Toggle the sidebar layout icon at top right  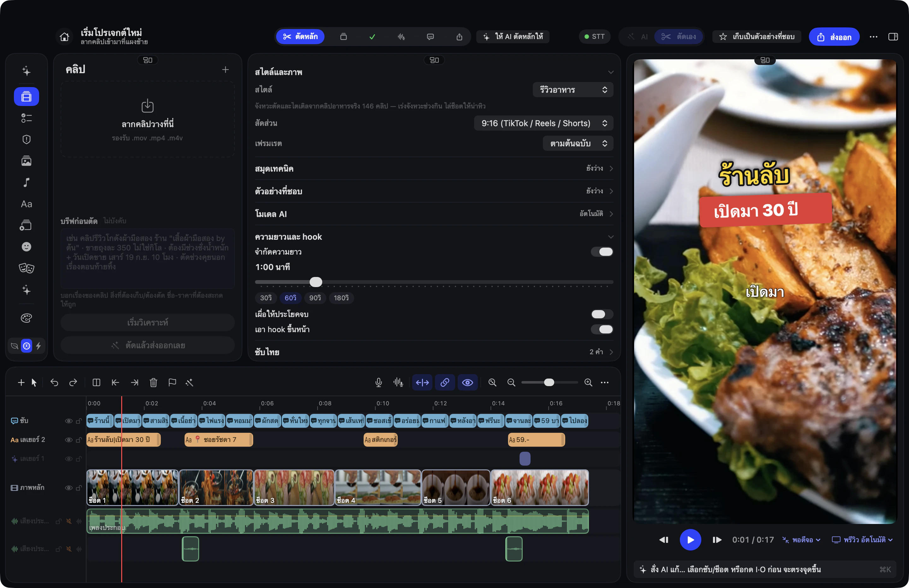point(893,37)
